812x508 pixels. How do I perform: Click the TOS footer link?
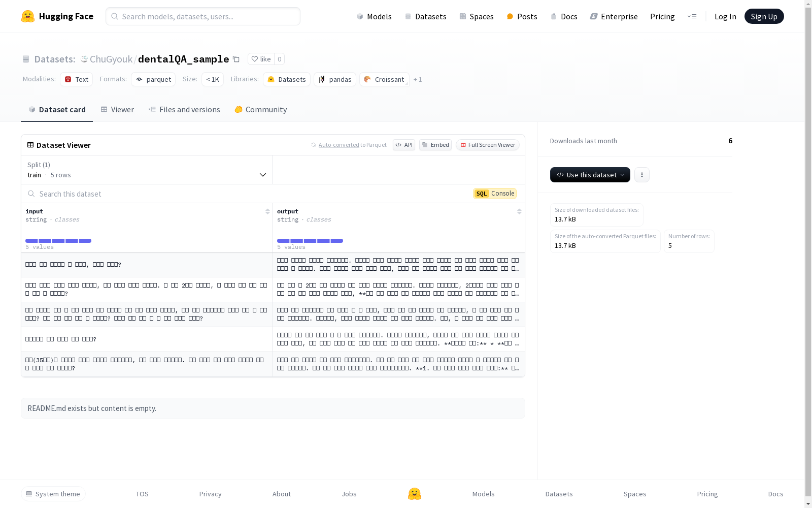click(x=142, y=494)
